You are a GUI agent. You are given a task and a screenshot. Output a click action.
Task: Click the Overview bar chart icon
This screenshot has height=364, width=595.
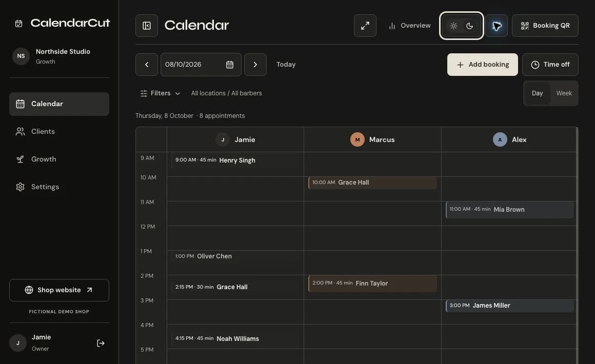pyautogui.click(x=392, y=26)
